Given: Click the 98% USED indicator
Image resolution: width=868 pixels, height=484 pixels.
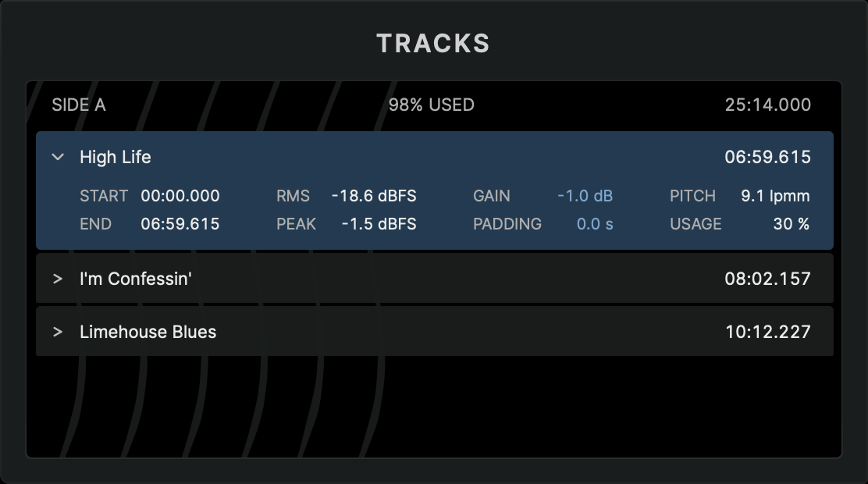Looking at the screenshot, I should coord(432,105).
